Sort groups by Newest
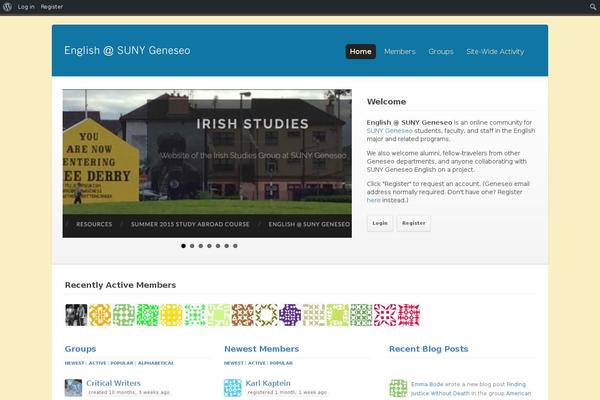This screenshot has height=400, width=600. 74,363
